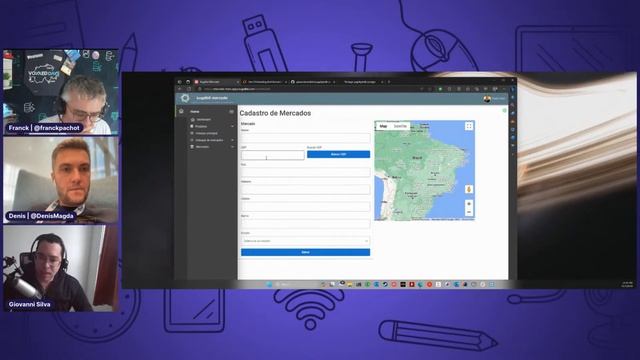Image resolution: width=640 pixels, height=360 pixels.
Task: Expand the Produtos submenu arrow in the sidebar
Action: pyautogui.click(x=232, y=127)
